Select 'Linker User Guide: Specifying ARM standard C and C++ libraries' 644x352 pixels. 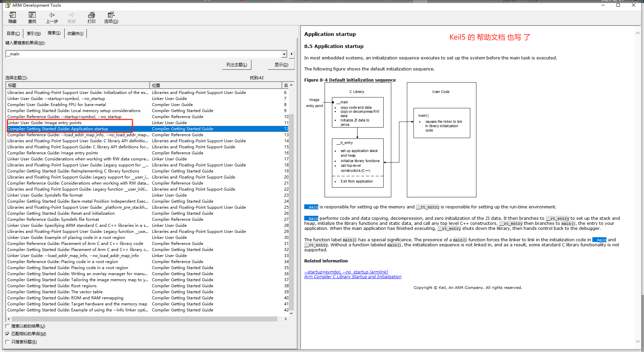(x=78, y=225)
